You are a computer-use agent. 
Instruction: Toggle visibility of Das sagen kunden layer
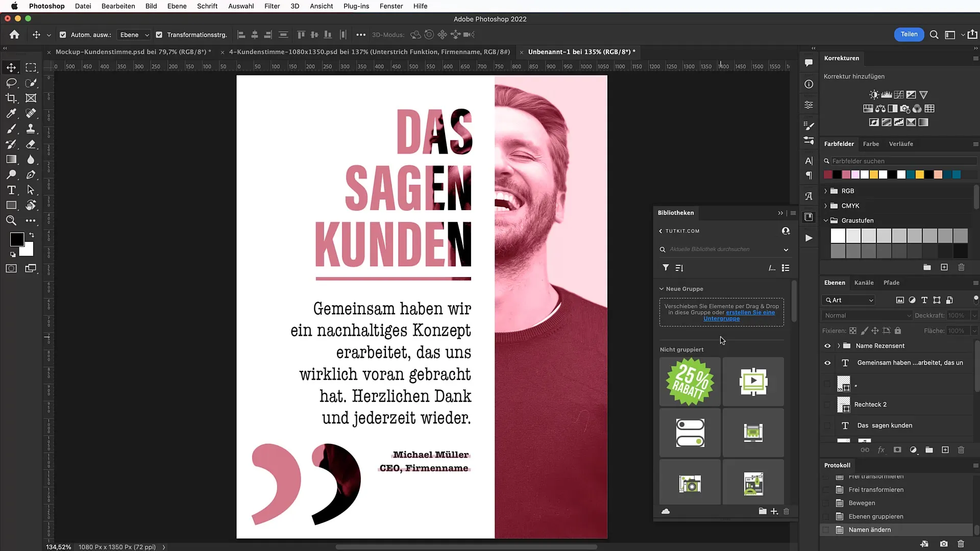pyautogui.click(x=827, y=425)
